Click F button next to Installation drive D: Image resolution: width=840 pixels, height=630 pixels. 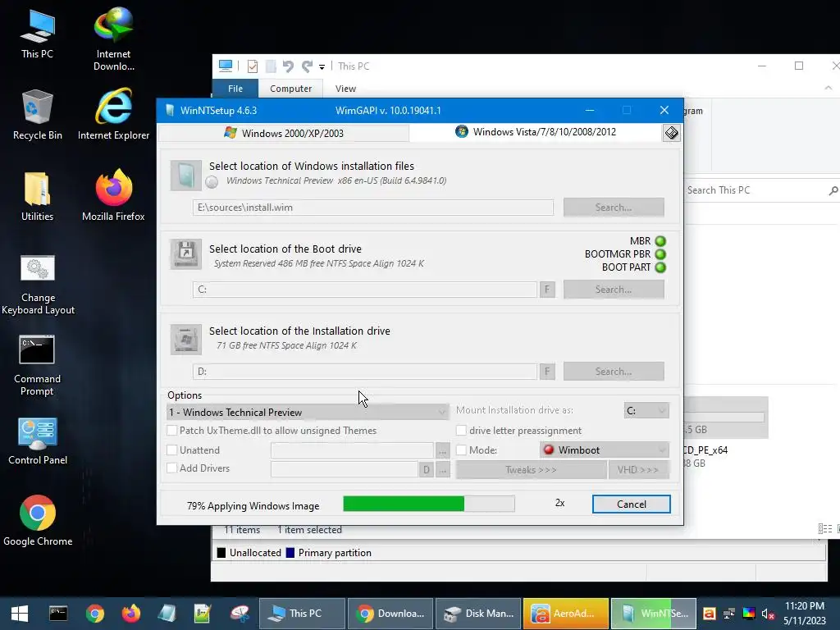coord(547,372)
